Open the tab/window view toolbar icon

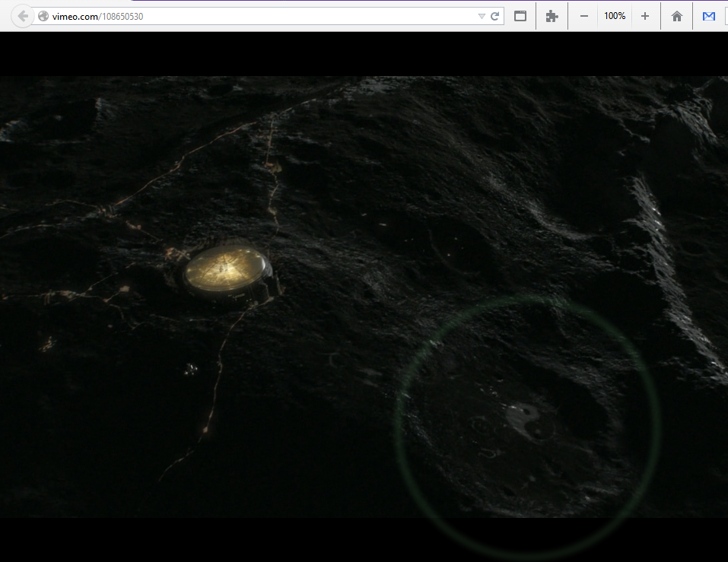[x=520, y=16]
